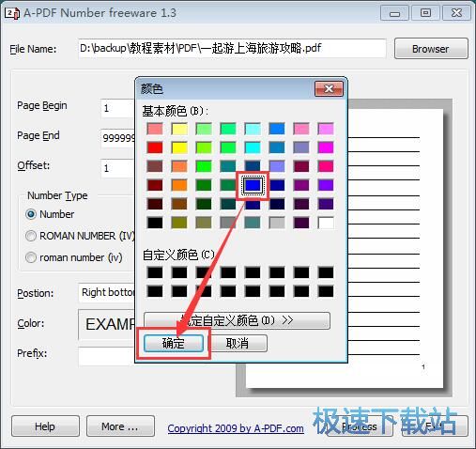Click the Page Begin input field
The image size is (476, 449).
pos(118,108)
